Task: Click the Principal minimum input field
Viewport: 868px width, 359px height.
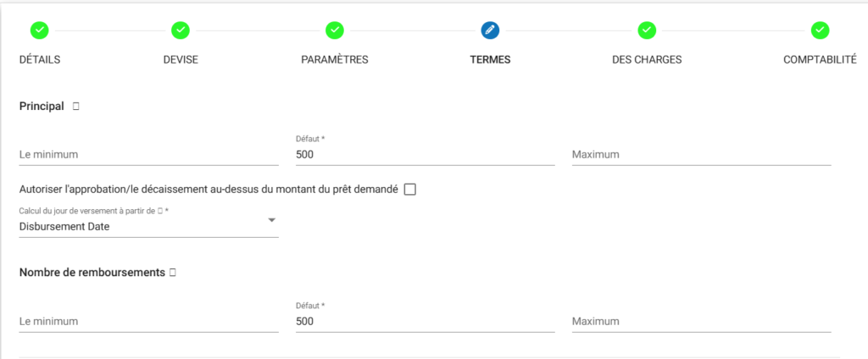Action: click(x=148, y=155)
